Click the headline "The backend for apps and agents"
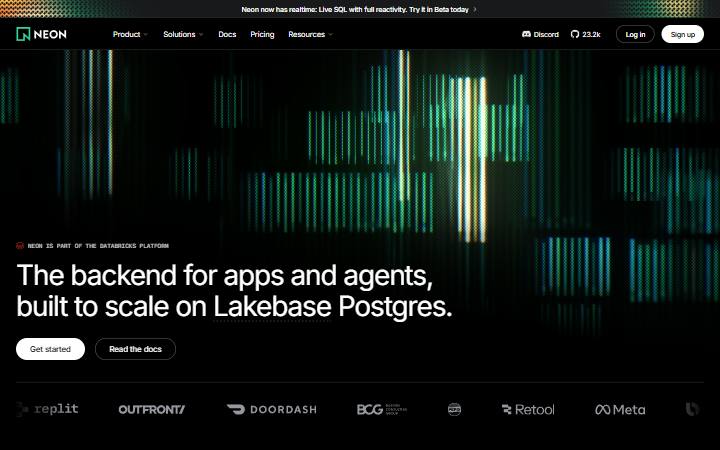Viewport: 720px width, 450px height. (225, 276)
